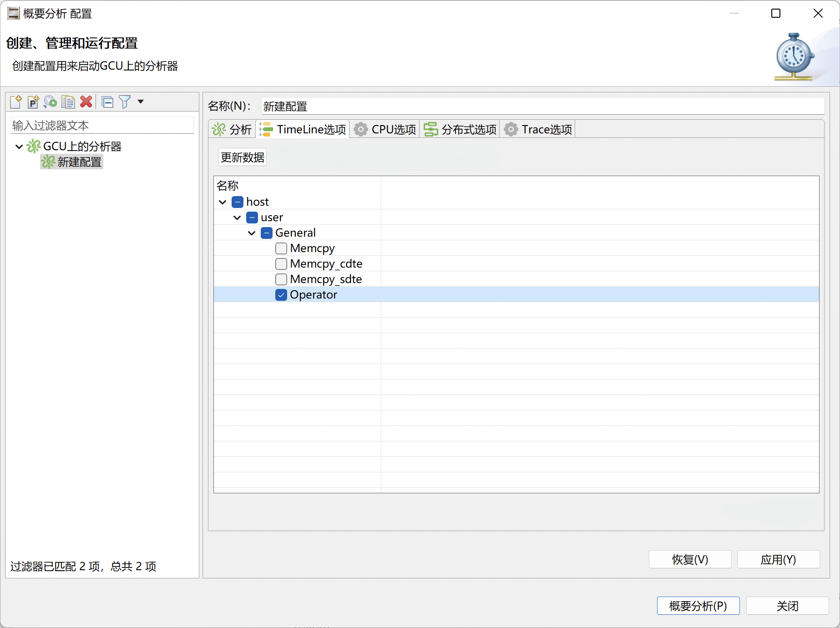Click the filter text input field
The width and height of the screenshot is (840, 628).
[x=102, y=125]
